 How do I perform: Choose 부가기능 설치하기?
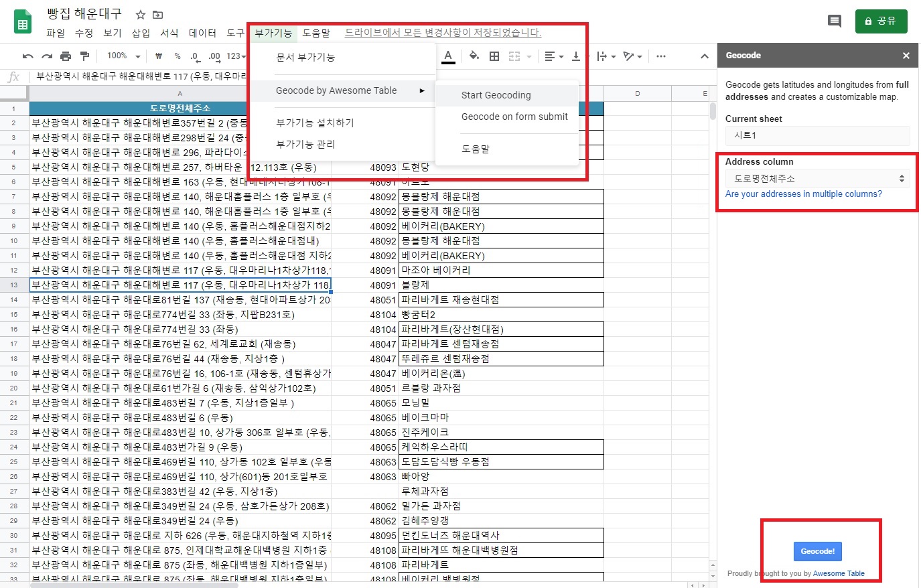click(x=342, y=123)
